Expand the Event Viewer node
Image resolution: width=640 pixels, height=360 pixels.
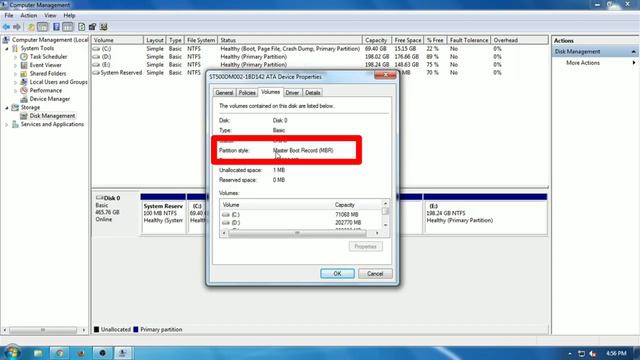[x=16, y=65]
